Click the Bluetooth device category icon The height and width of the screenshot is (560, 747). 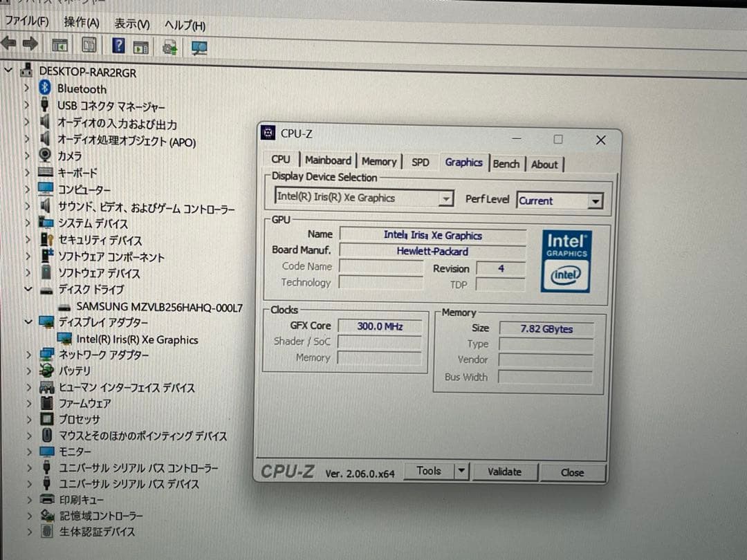click(45, 88)
